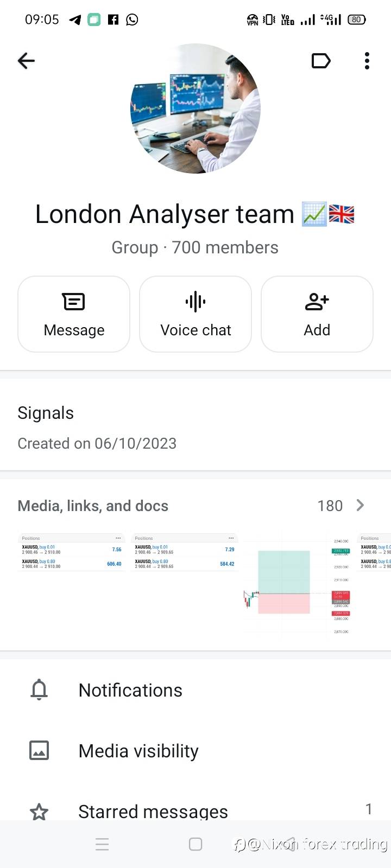Open the label tag icon

click(321, 61)
